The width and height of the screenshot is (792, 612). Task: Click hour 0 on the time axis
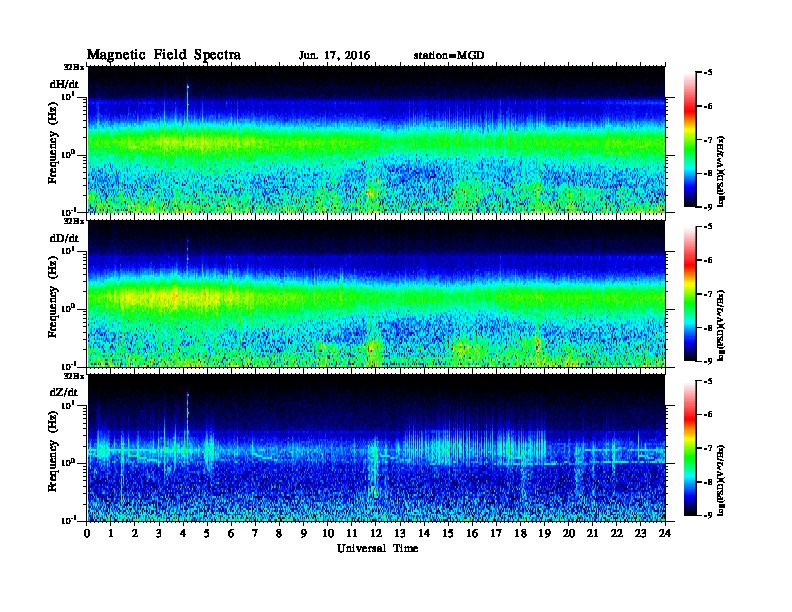click(x=87, y=534)
